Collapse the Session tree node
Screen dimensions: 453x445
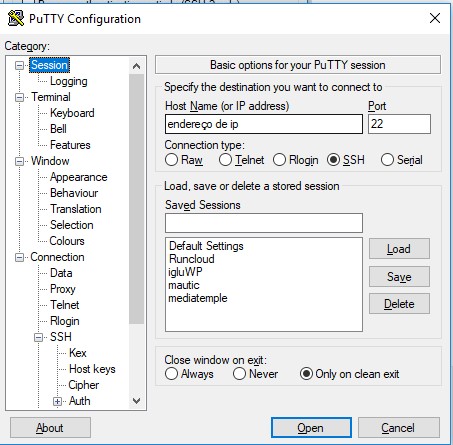[19, 65]
